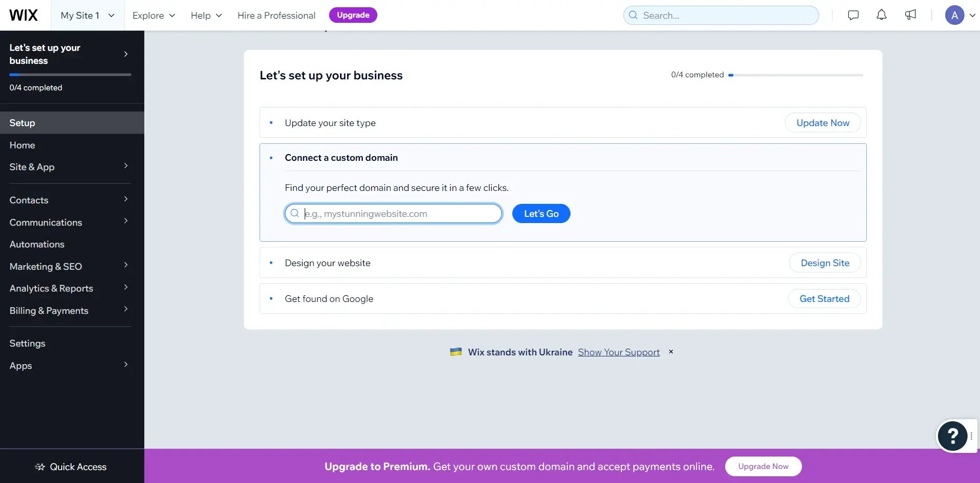980x483 pixels.
Task: Click Update Now for site type
Action: click(823, 123)
